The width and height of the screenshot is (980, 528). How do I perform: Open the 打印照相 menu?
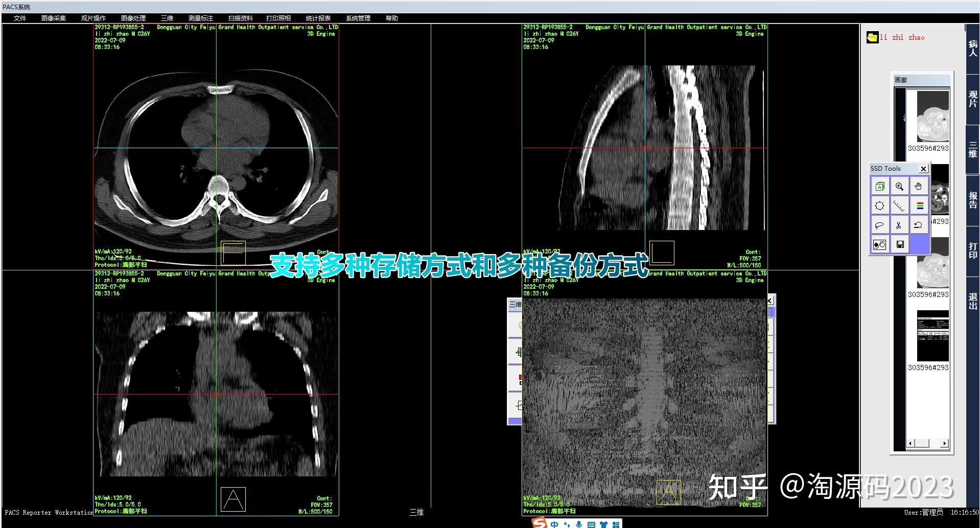point(278,18)
